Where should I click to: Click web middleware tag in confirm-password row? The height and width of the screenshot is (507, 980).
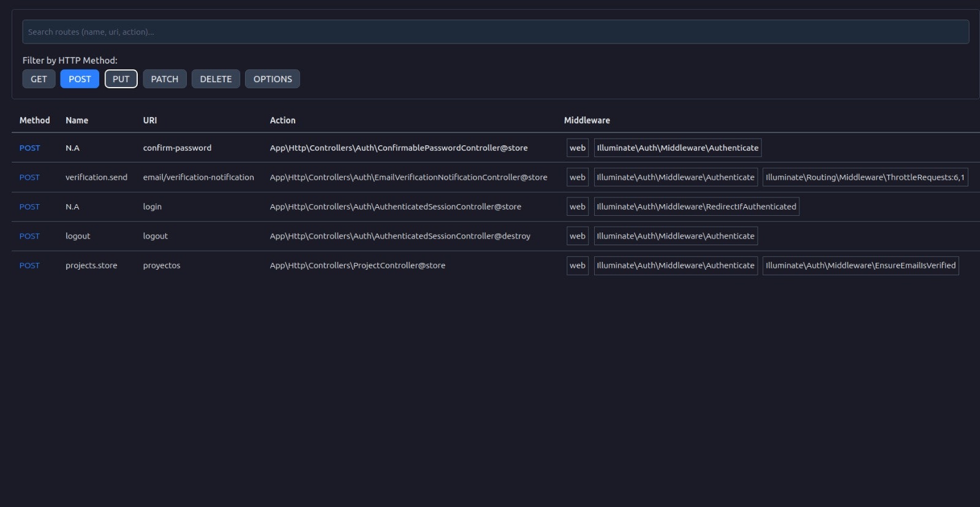(578, 148)
